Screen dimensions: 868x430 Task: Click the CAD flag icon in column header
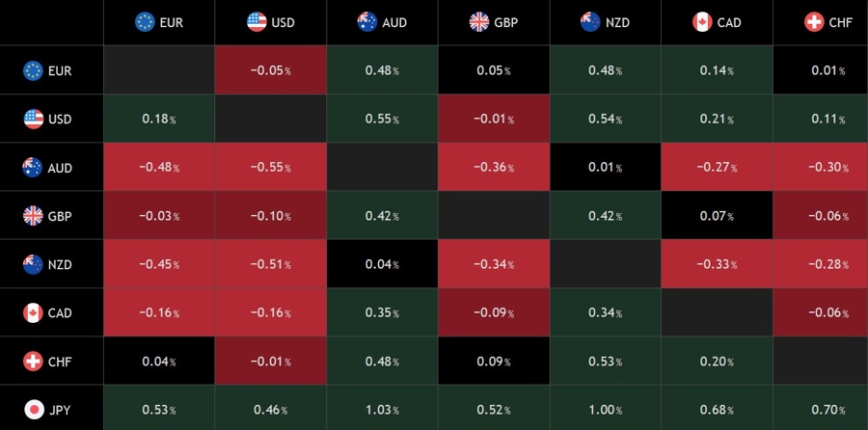(x=702, y=21)
